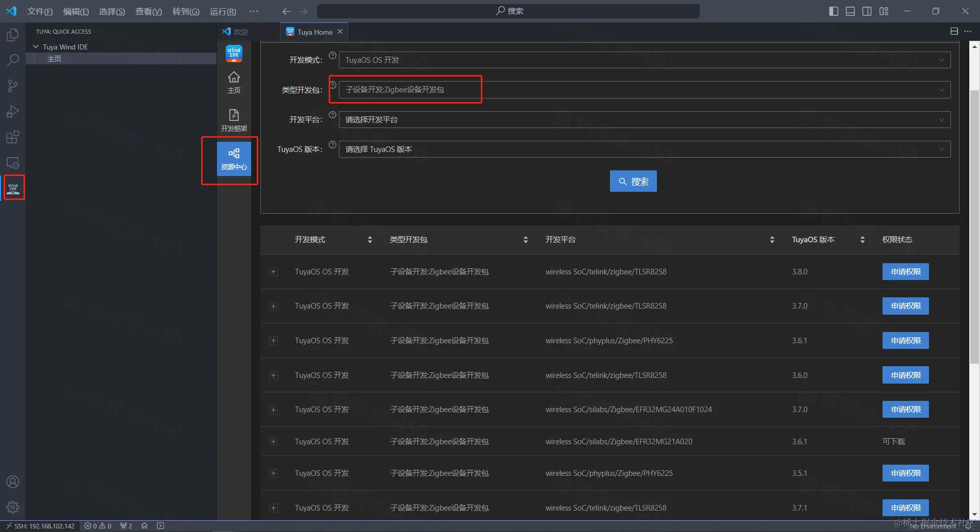Screen dimensions: 980x532
Task: Open Accounts menu in activity bar
Action: point(13,482)
